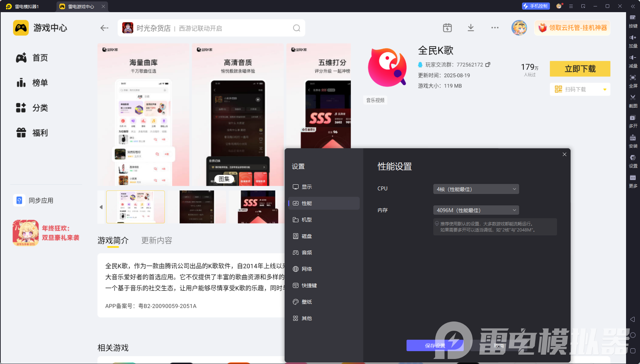Open the 内存 memory dropdown
This screenshot has height=364, width=640.
click(476, 210)
